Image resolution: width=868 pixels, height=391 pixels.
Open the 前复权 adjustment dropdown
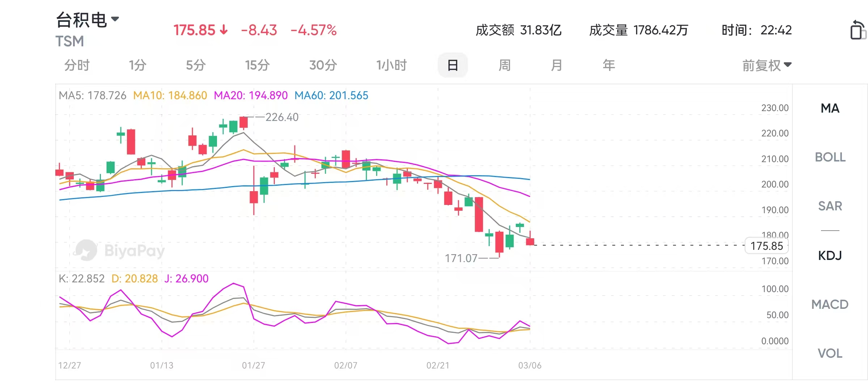[x=767, y=66]
